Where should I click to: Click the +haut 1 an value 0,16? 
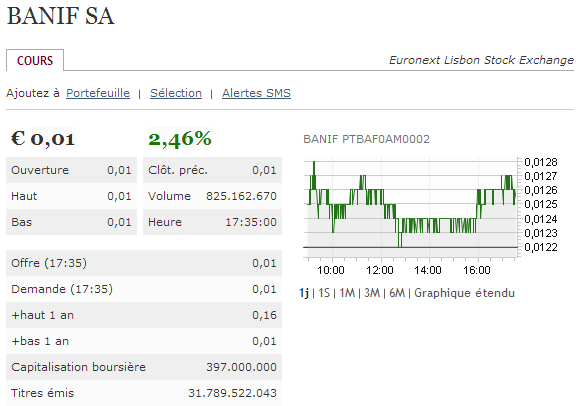(264, 315)
